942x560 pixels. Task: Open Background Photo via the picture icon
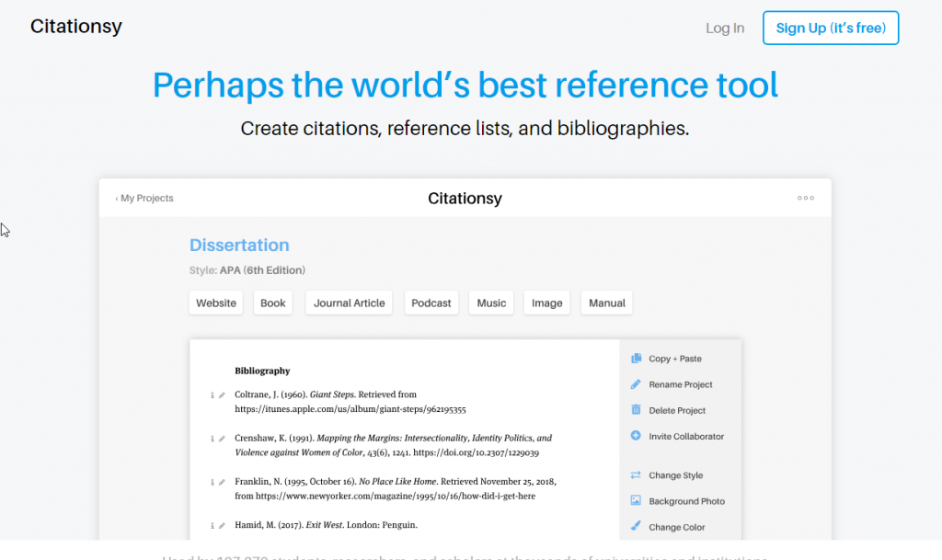pos(635,500)
